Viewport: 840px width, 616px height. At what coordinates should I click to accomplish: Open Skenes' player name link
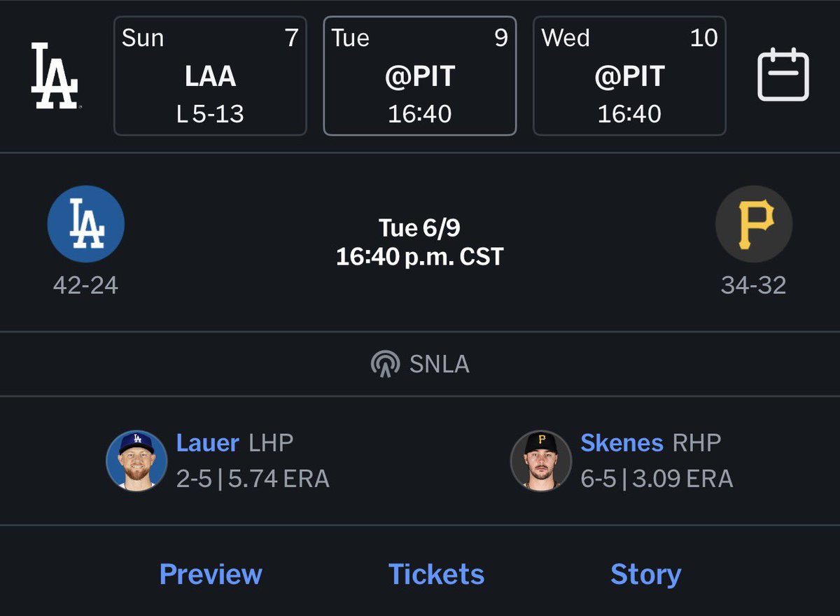click(x=622, y=443)
